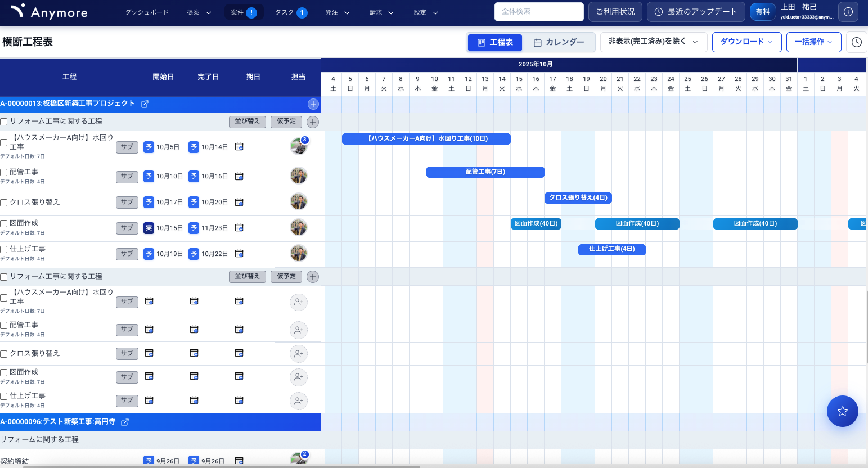The width and height of the screenshot is (868, 468).
Task: Toggle the first リフォーム工事に関する工程 checkbox
Action: (x=4, y=121)
